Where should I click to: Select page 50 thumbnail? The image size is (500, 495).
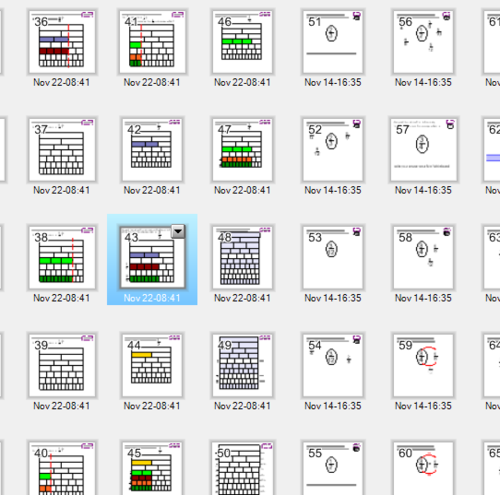pyautogui.click(x=242, y=468)
